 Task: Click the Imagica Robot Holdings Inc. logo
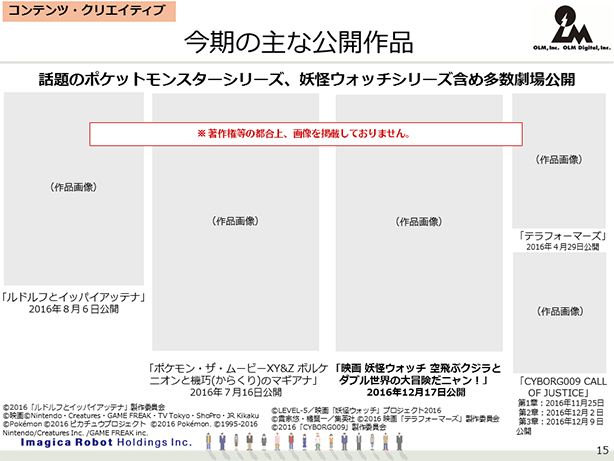106,442
